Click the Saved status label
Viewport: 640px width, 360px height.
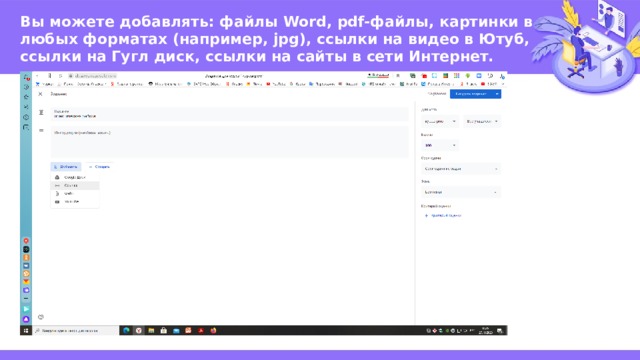pyautogui.click(x=437, y=94)
